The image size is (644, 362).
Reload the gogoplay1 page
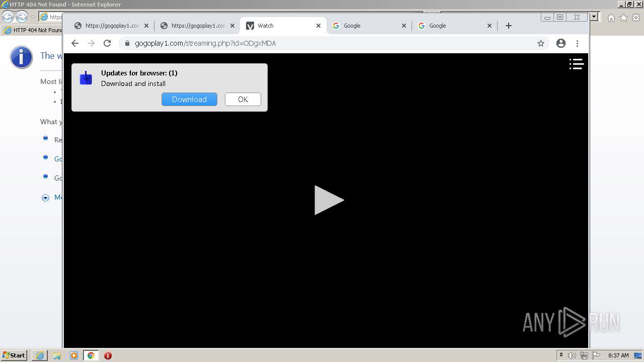tap(107, 43)
